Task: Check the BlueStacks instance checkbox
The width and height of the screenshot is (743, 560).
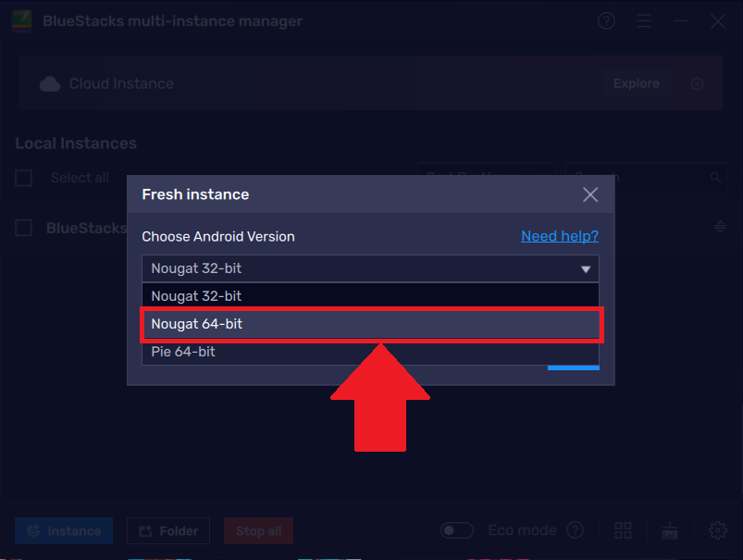Action: click(x=24, y=228)
